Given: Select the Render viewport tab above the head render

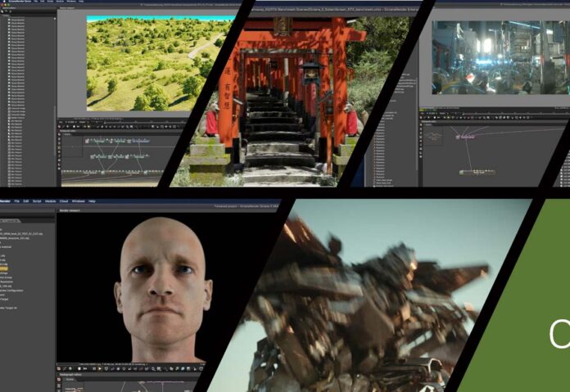Looking at the screenshot, I should pyautogui.click(x=70, y=210).
